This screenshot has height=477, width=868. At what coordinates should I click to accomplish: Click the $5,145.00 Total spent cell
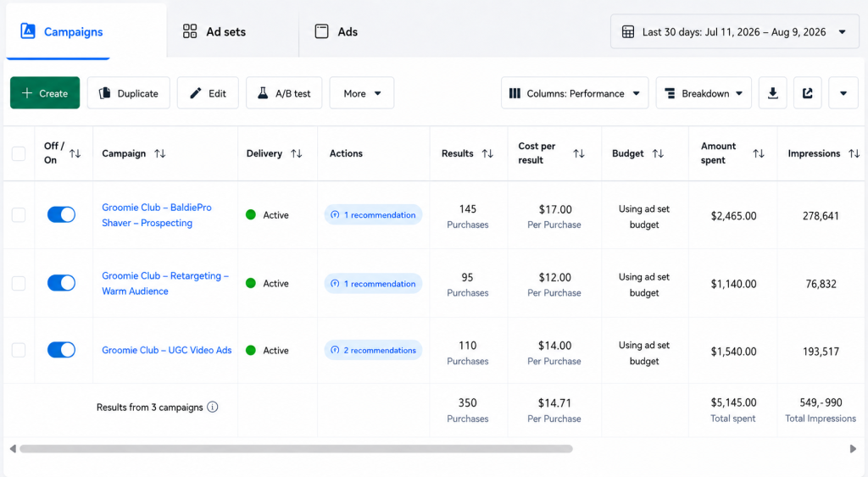pos(733,410)
